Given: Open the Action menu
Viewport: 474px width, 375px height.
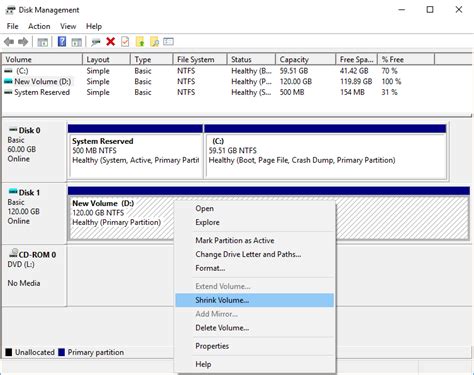Looking at the screenshot, I should click(x=39, y=26).
